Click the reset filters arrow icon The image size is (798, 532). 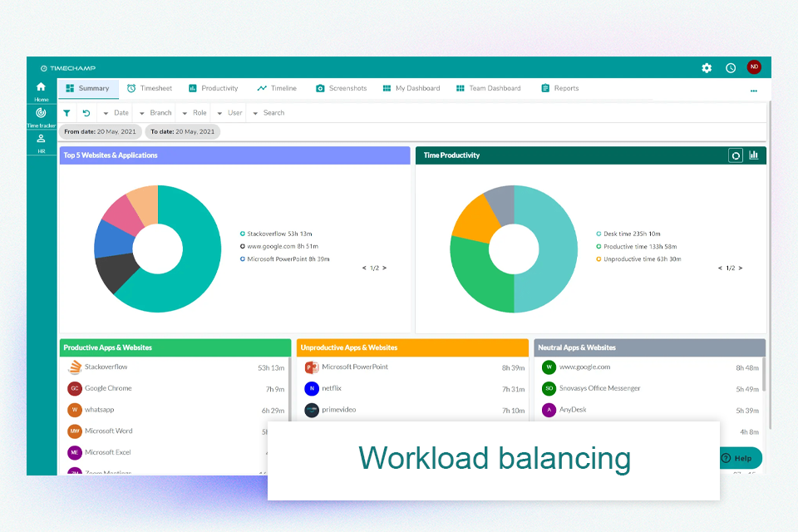86,112
